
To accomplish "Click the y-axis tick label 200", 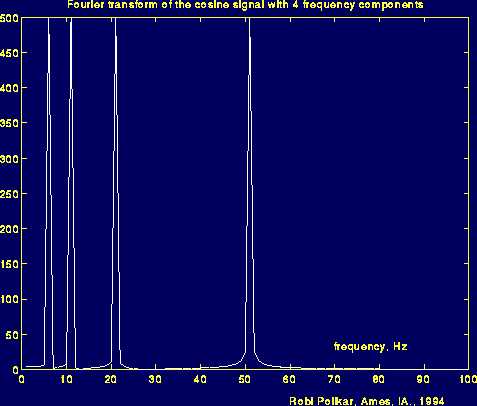I will 9,229.
